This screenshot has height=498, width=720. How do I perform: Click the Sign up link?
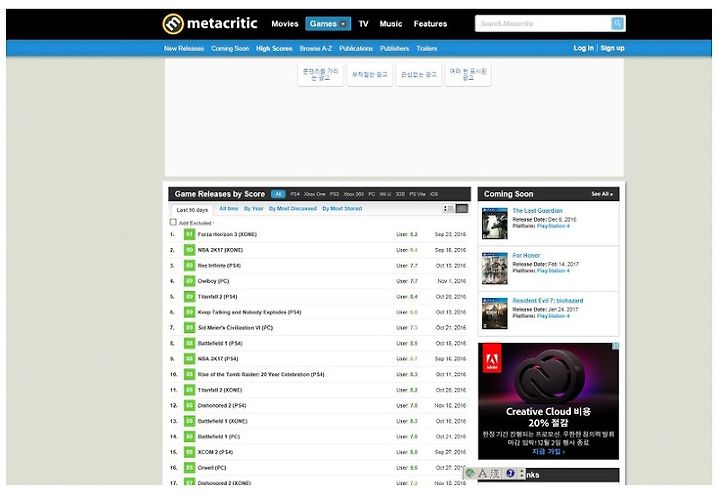click(613, 48)
